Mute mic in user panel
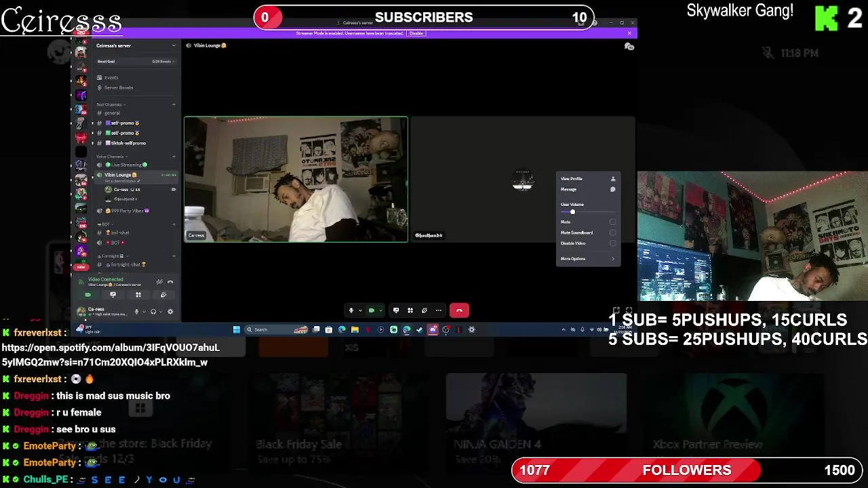The image size is (868, 488). tap(136, 312)
